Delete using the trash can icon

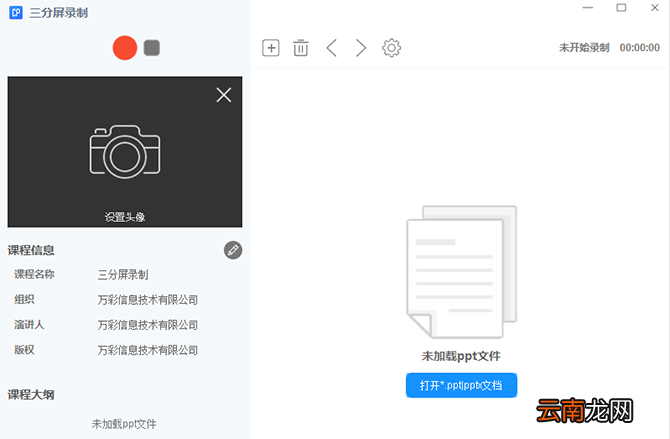click(301, 47)
